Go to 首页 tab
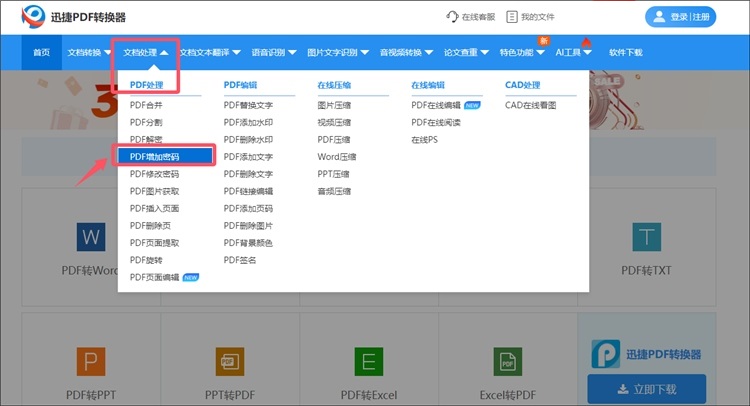The width and height of the screenshot is (750, 406). coord(42,52)
